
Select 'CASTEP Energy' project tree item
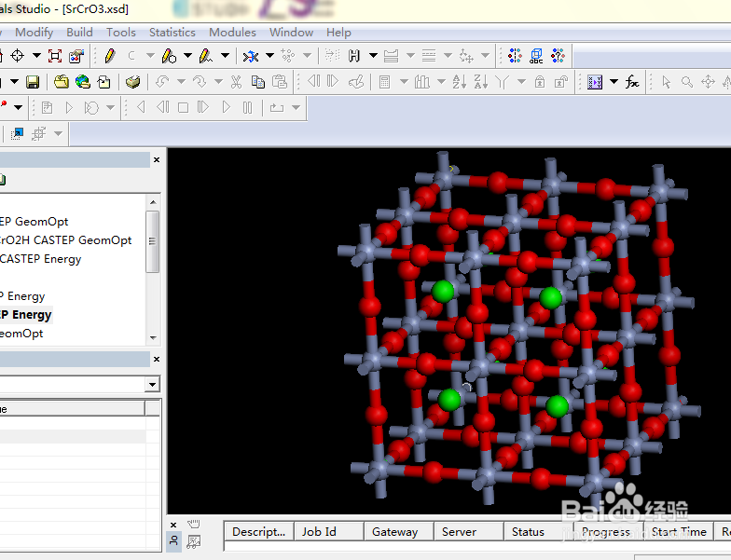pyautogui.click(x=41, y=259)
